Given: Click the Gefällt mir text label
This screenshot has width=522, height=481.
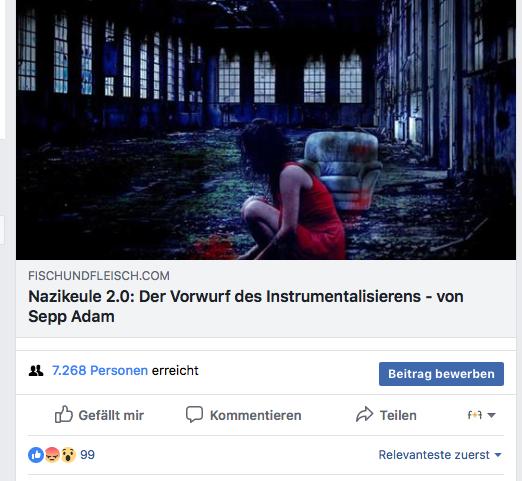Looking at the screenshot, I should [111, 415].
